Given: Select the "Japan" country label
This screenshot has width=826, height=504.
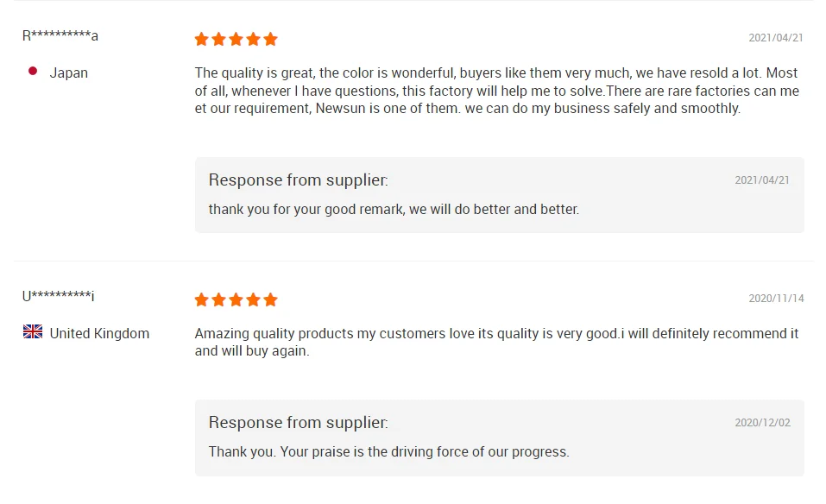Looking at the screenshot, I should coord(69,72).
